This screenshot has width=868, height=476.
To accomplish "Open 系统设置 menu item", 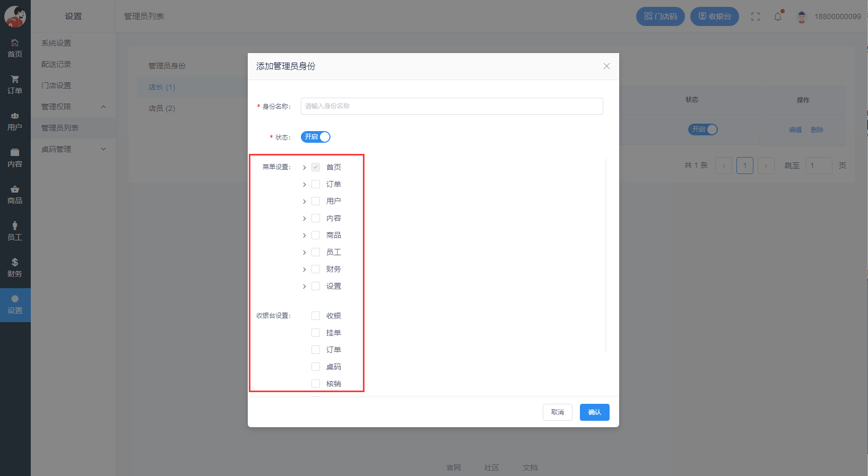I will (73, 43).
